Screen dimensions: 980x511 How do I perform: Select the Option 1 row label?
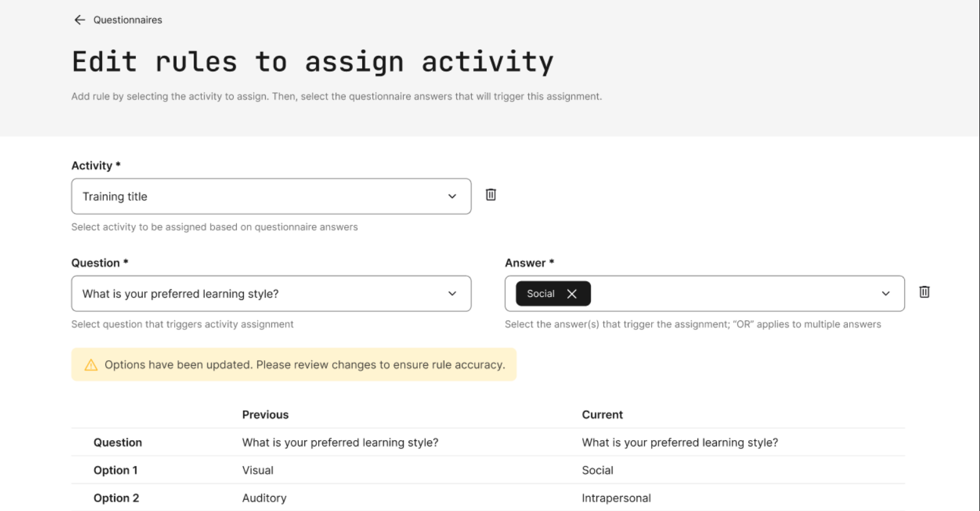tap(115, 470)
